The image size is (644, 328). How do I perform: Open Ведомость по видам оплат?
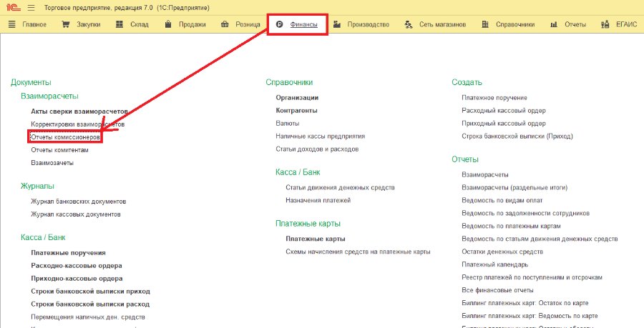(502, 201)
